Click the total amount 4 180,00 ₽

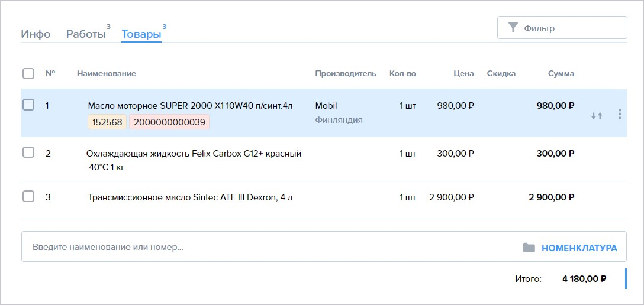(x=584, y=279)
